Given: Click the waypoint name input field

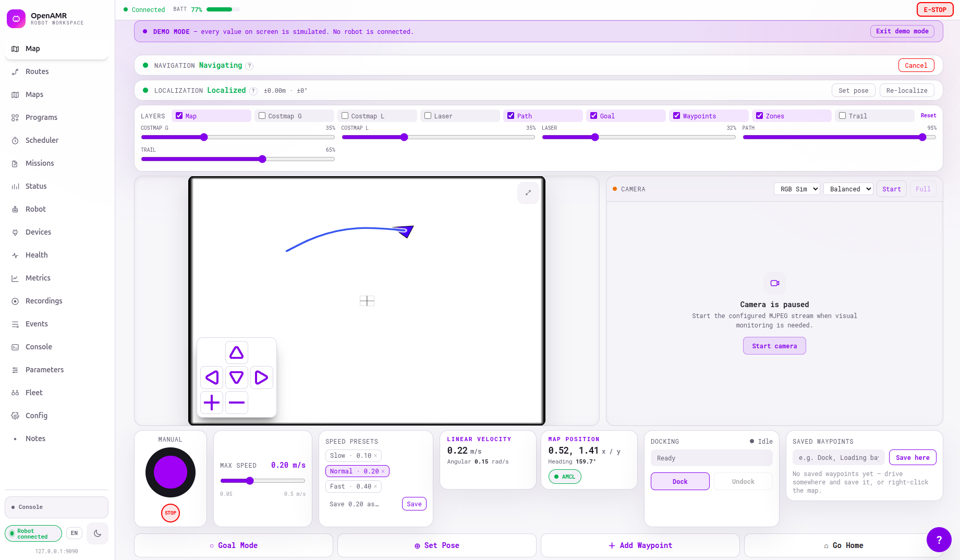Looking at the screenshot, I should [839, 458].
